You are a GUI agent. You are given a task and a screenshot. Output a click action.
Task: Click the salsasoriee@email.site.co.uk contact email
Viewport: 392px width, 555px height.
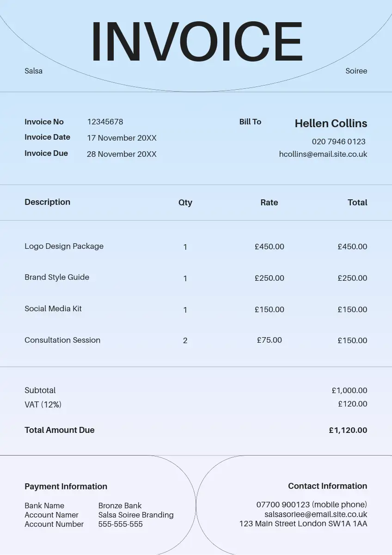tap(315, 514)
